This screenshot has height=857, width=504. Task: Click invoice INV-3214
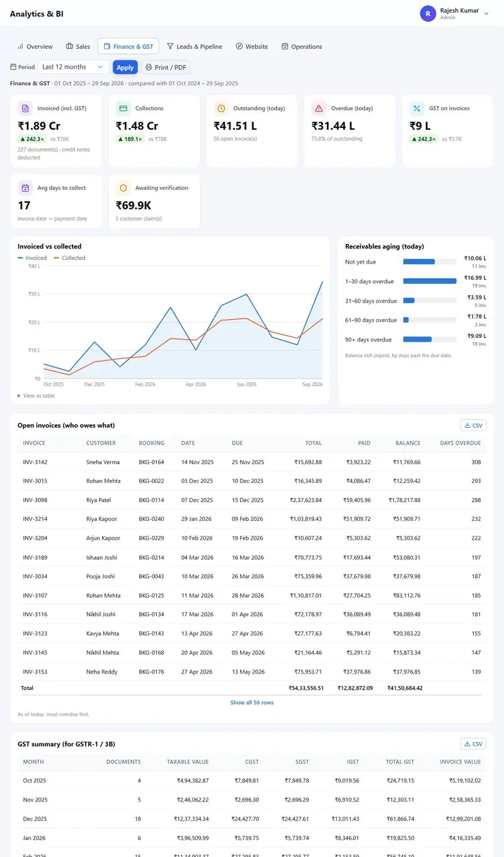coord(35,519)
